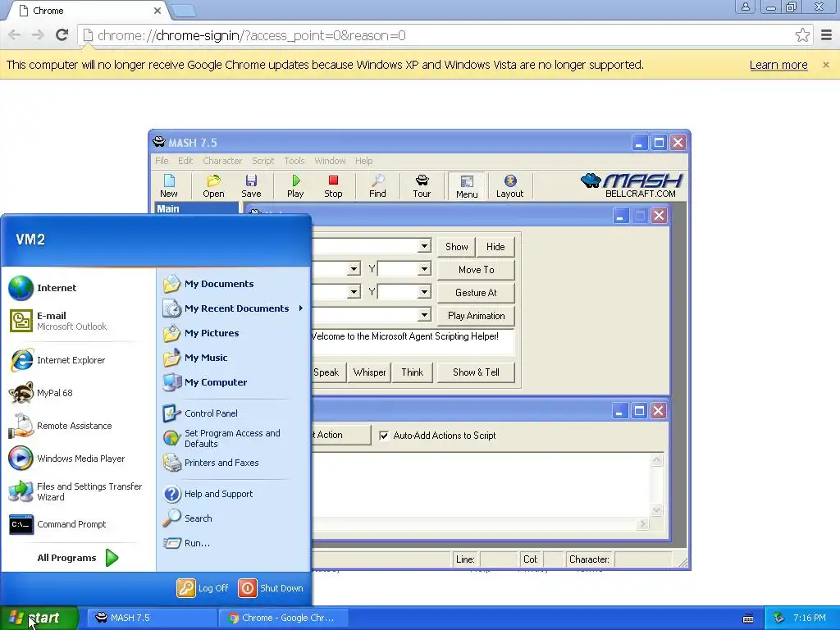The width and height of the screenshot is (840, 630).
Task: Open the X dropdown in Move To row
Action: 353,269
